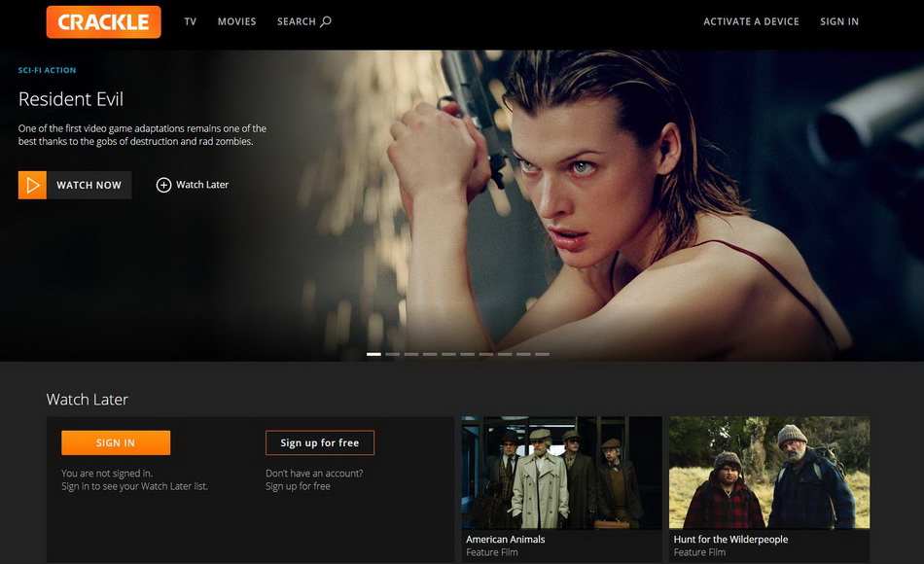Click the Crackle brand icon top left

(x=103, y=21)
